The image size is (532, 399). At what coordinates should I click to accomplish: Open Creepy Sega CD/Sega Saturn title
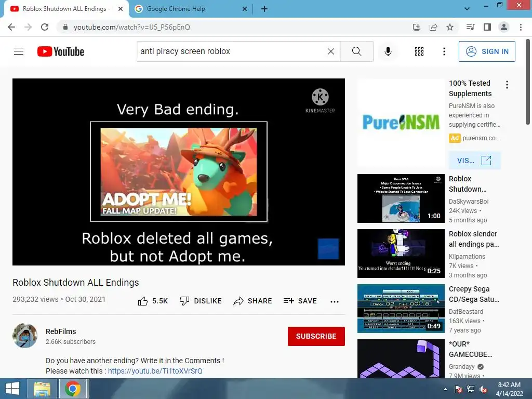tap(474, 294)
